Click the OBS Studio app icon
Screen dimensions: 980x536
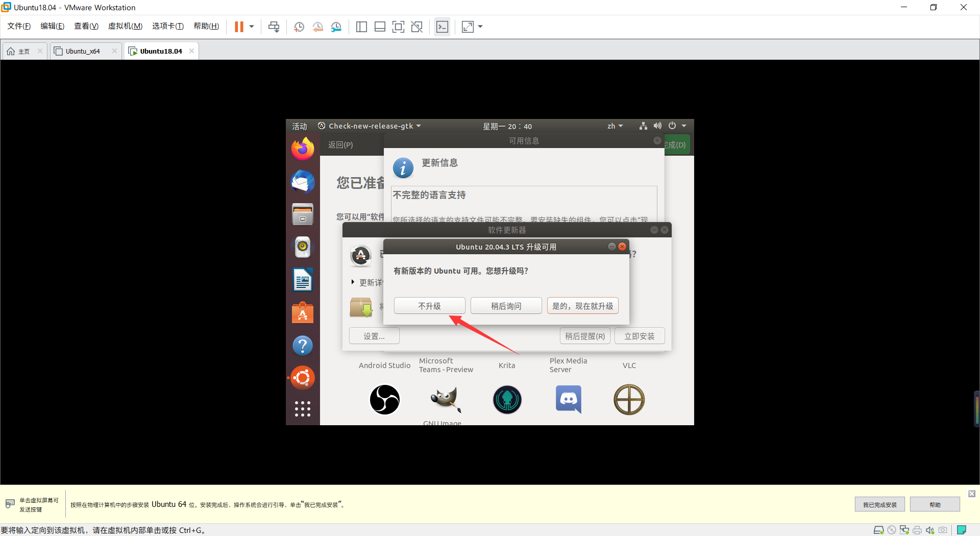point(384,399)
